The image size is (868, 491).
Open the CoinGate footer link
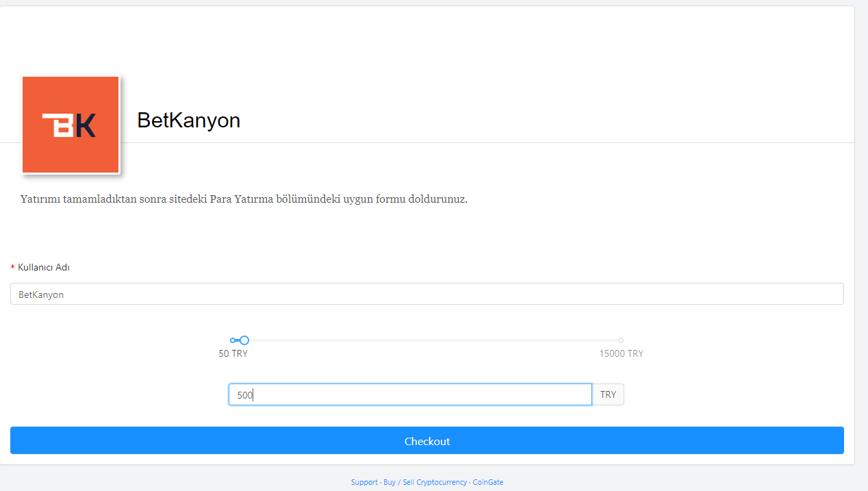point(488,482)
